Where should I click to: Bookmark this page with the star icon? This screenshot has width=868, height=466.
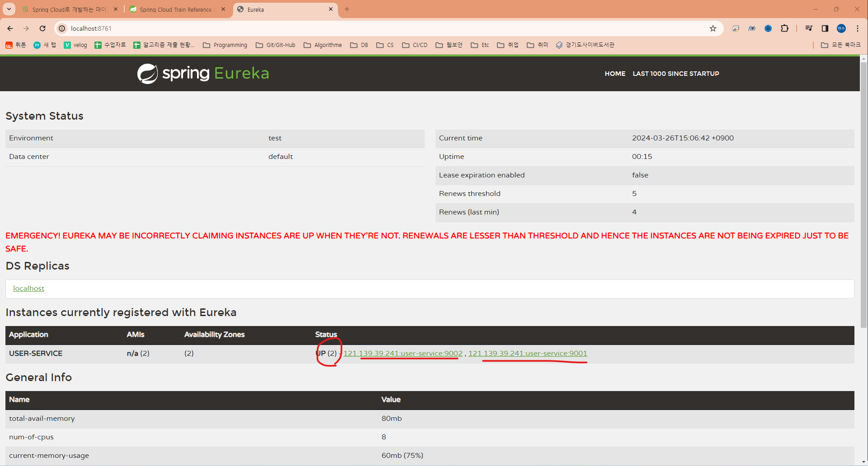click(x=713, y=28)
